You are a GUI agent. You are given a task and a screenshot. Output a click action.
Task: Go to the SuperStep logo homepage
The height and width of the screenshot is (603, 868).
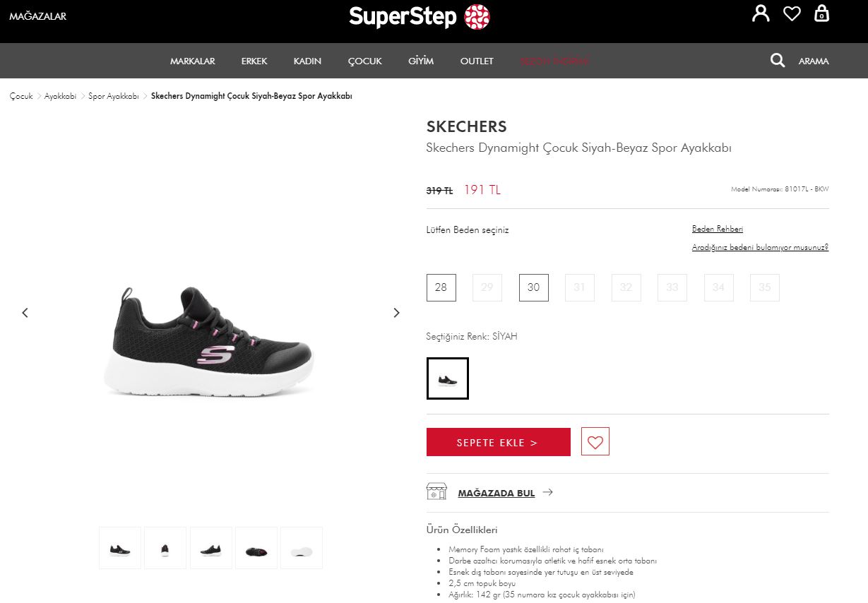click(420, 17)
